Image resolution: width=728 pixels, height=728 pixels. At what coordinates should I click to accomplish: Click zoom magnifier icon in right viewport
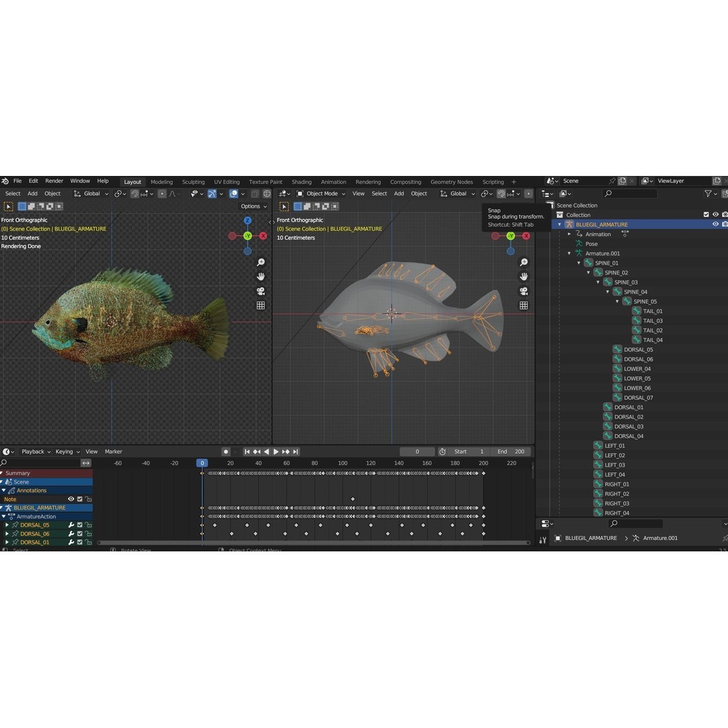tap(524, 262)
